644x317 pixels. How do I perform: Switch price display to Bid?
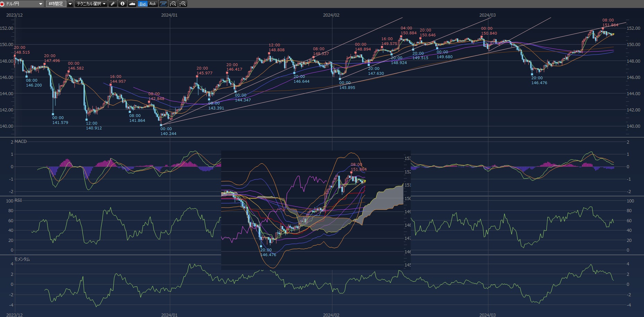[142, 4]
